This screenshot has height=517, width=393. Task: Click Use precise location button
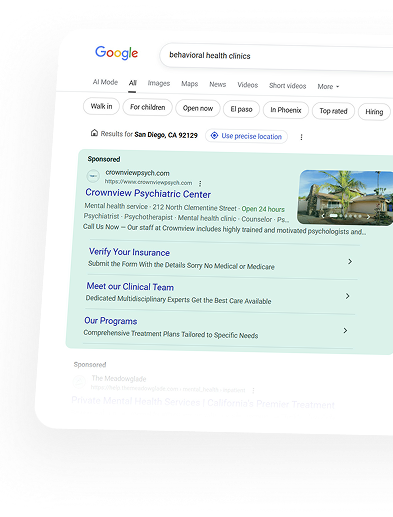[246, 136]
